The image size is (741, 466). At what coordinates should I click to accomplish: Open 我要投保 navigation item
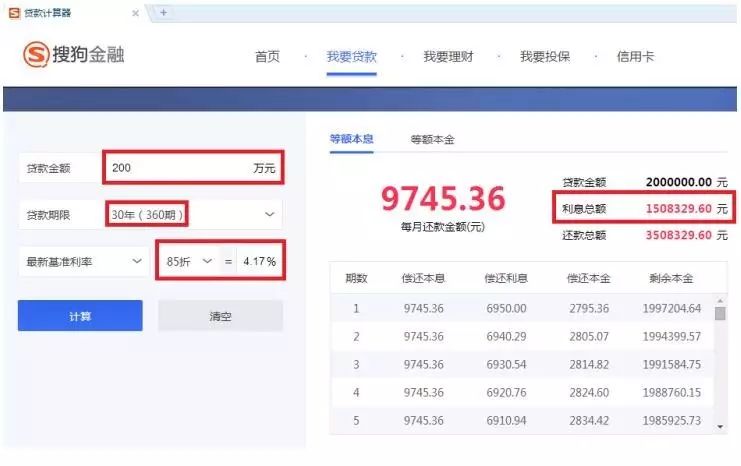[545, 57]
